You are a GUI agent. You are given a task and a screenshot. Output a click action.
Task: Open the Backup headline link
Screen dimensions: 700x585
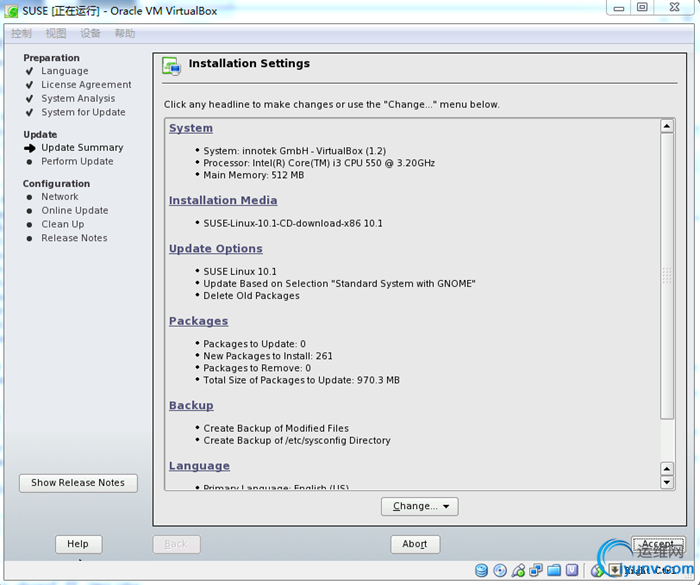(x=191, y=405)
